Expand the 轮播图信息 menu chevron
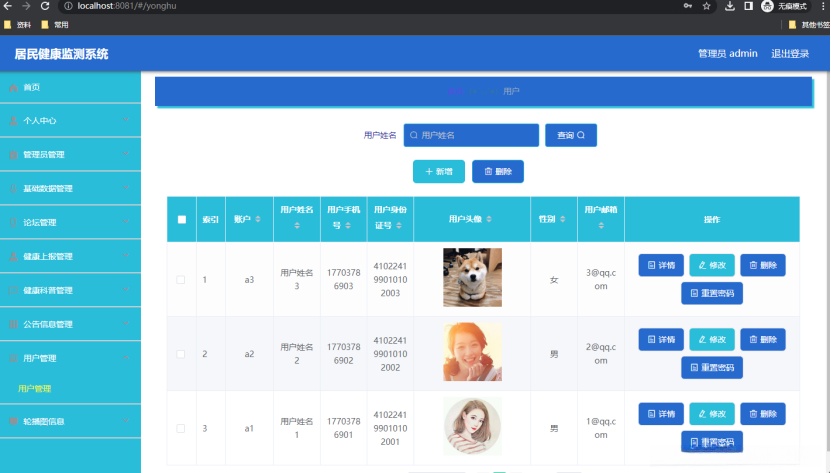The image size is (831, 473). [126, 421]
